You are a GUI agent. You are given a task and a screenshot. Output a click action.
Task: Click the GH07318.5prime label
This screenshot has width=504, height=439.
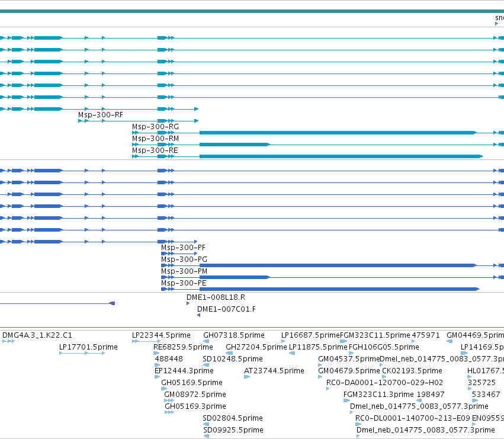234,335
